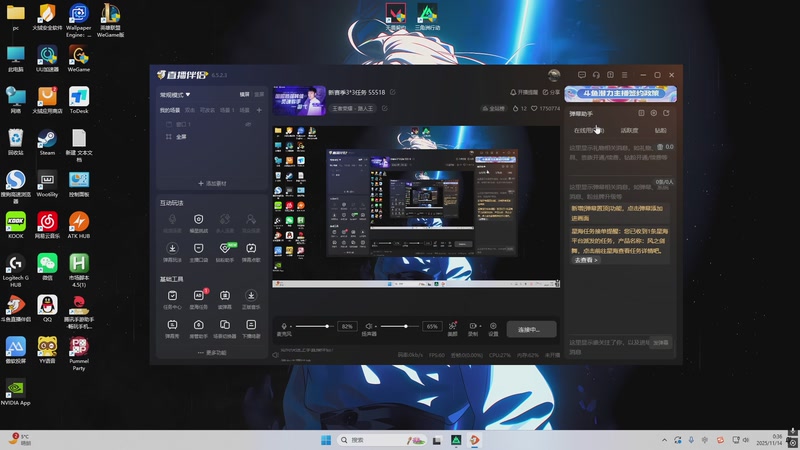This screenshot has width=800, height=450.
Task: Open the hamburger menu in title bar
Action: pos(624,75)
